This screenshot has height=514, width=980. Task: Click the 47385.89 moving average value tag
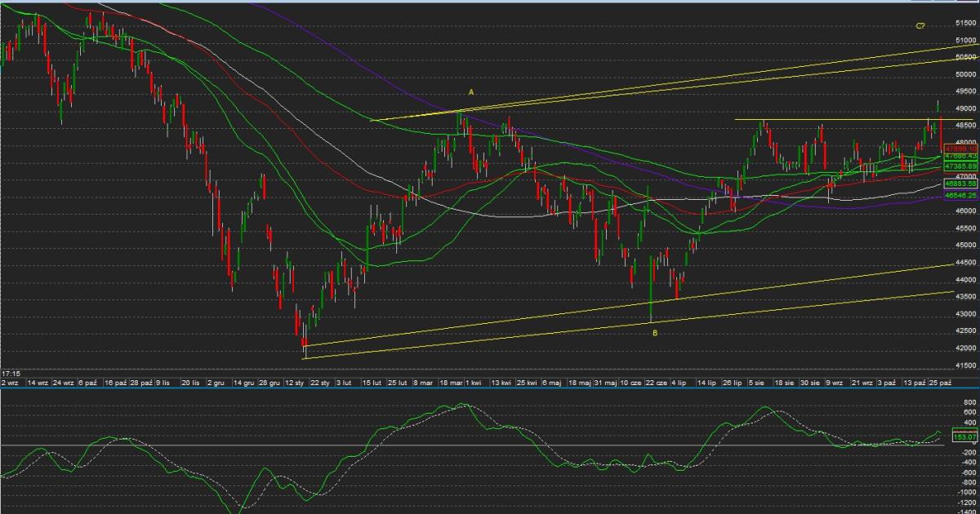click(960, 166)
